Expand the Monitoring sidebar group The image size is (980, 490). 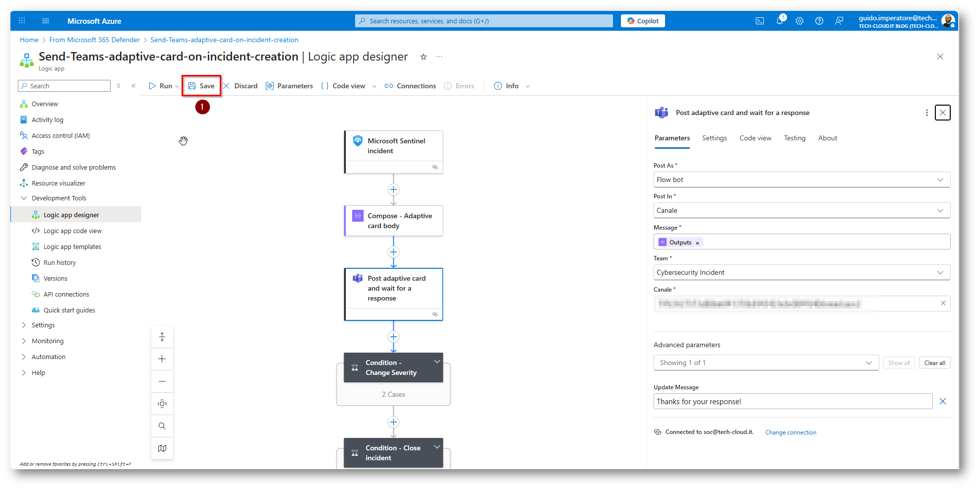coord(24,341)
